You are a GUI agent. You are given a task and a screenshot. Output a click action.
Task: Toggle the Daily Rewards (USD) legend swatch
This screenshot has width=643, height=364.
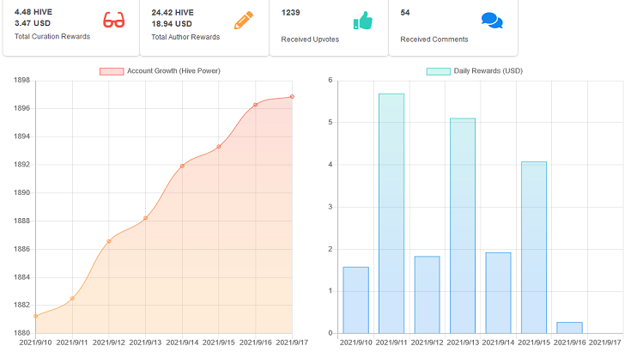(x=439, y=71)
